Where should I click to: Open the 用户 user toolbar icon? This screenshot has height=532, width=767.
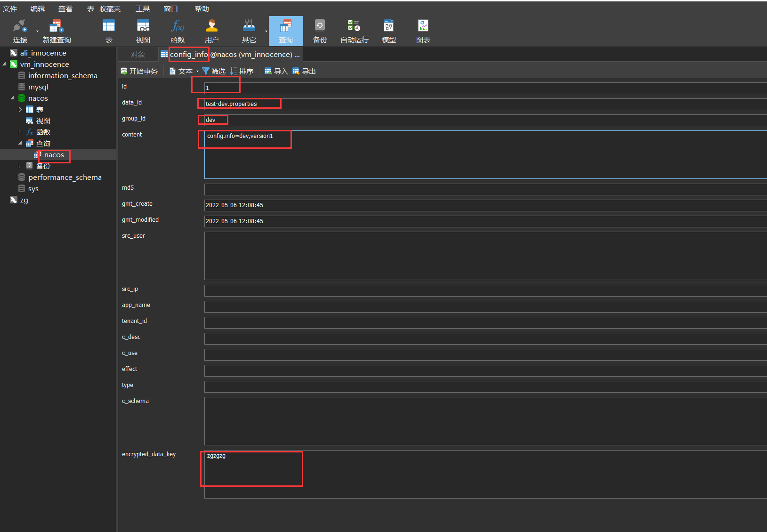[x=212, y=31]
